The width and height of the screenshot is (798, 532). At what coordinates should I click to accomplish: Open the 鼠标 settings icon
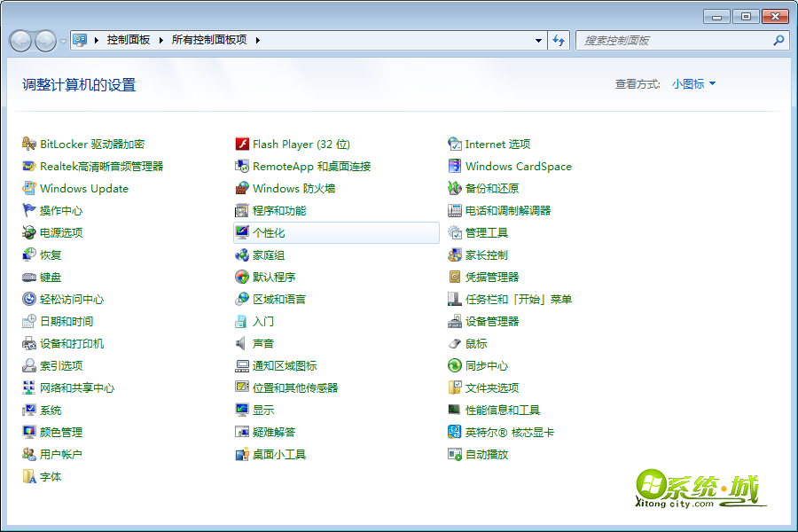pos(455,343)
